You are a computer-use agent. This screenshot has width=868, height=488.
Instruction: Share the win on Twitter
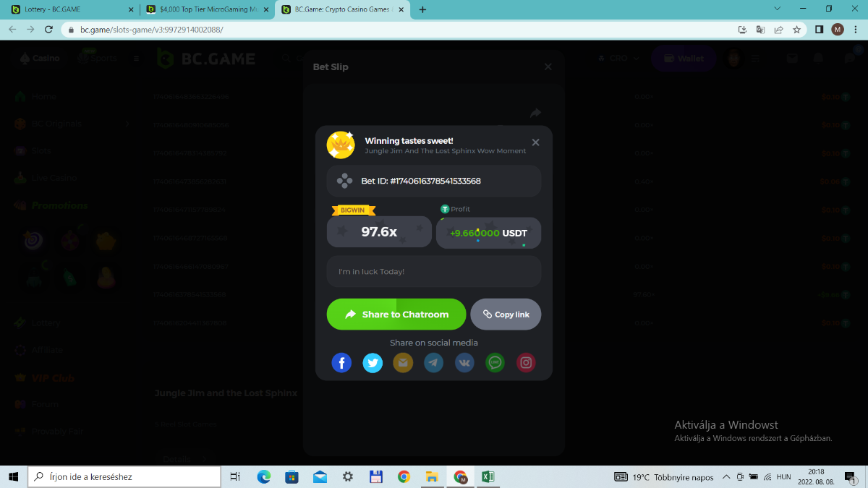[373, 362]
